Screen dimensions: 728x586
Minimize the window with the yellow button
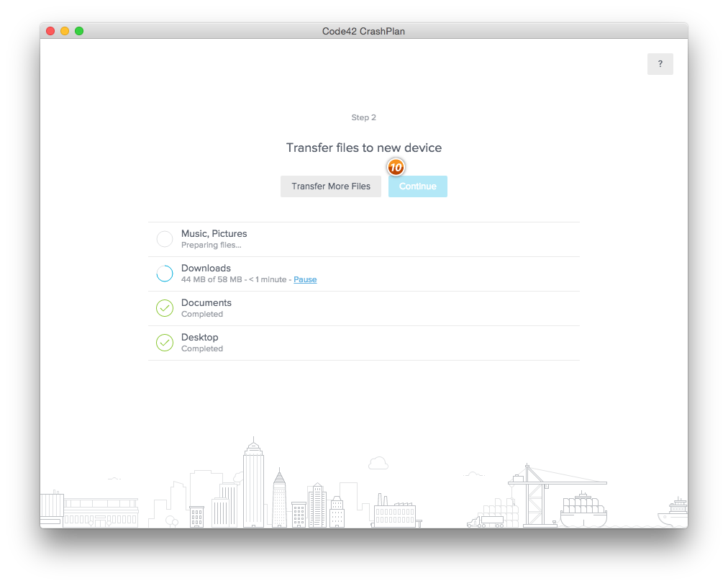coord(65,31)
